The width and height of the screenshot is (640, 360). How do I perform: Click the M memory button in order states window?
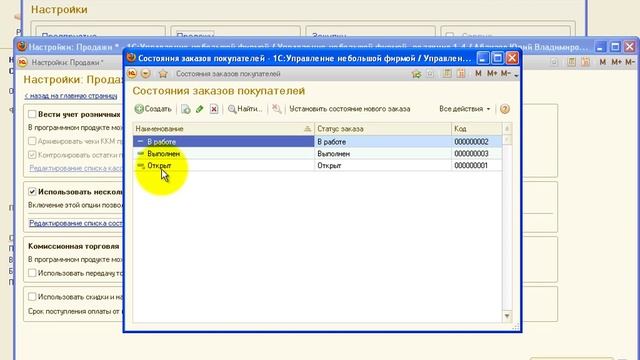478,74
